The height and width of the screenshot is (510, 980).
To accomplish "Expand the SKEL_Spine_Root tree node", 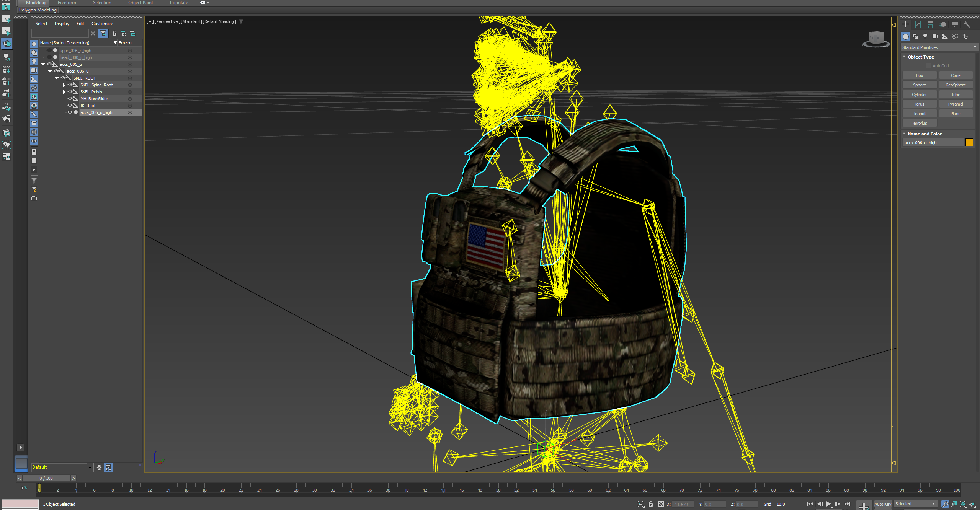I will click(x=64, y=85).
